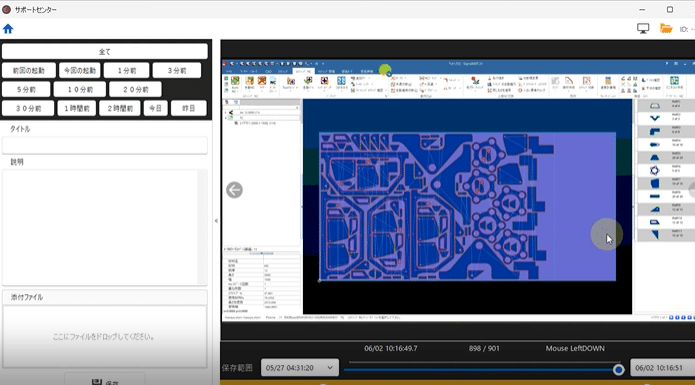
Task: Choose the 前回の起動 time filter
Action: click(29, 70)
